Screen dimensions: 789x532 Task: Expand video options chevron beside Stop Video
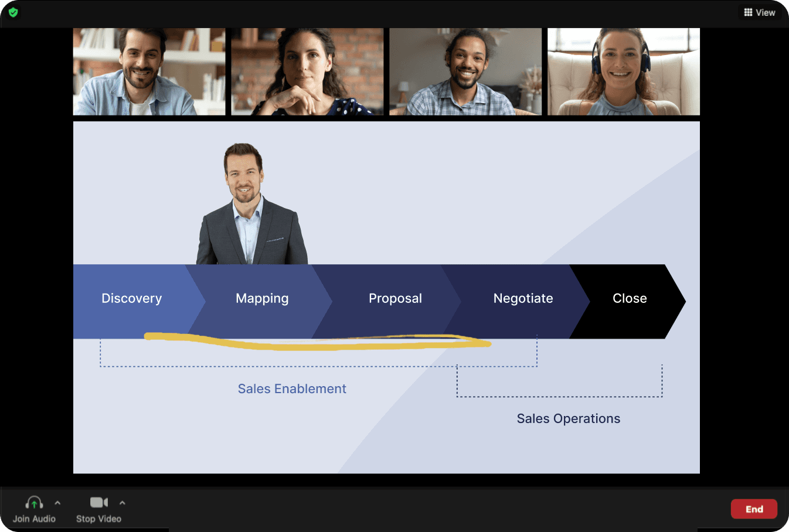[122, 503]
